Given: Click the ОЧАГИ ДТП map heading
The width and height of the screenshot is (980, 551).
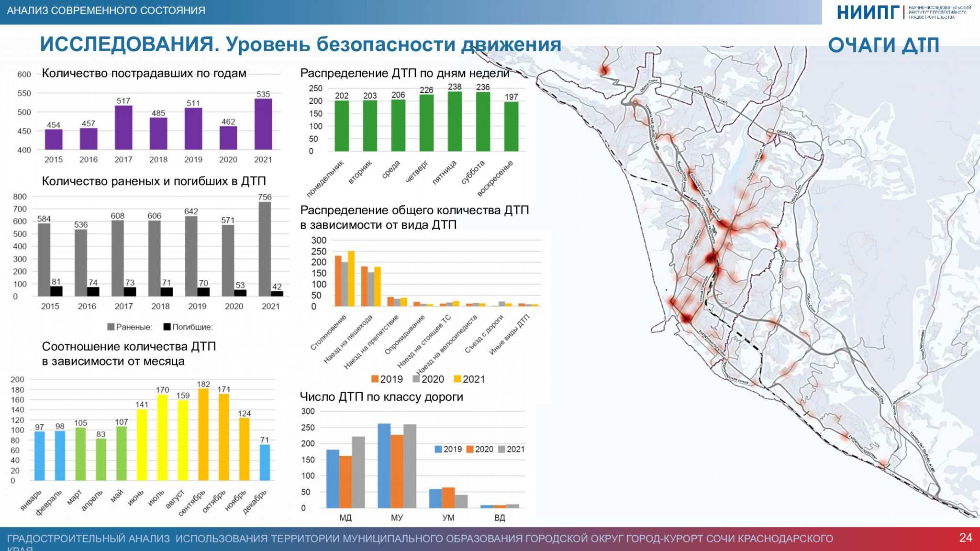Looking at the screenshot, I should [883, 45].
